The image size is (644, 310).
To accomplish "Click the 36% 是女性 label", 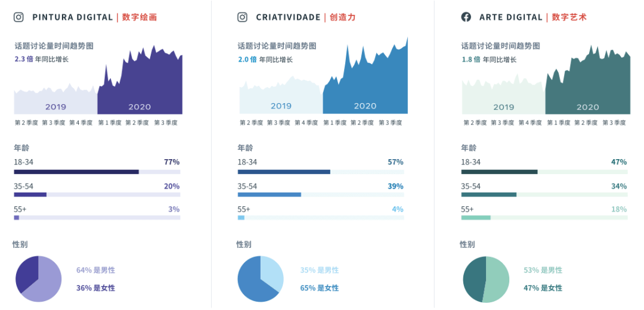I will click(95, 288).
